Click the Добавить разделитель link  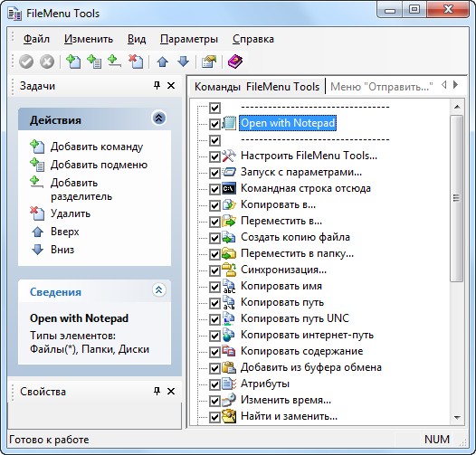click(81, 189)
